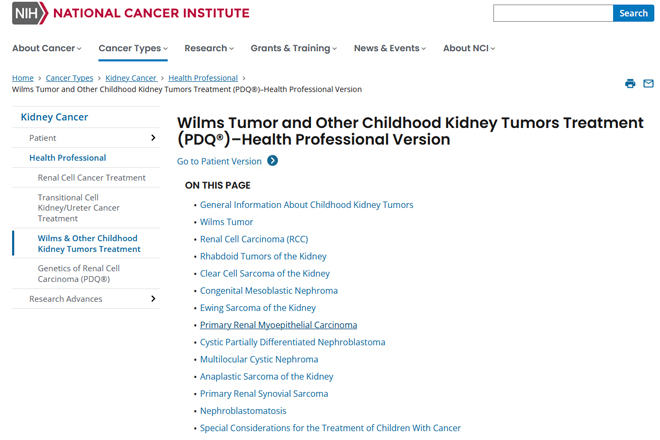This screenshot has width=660, height=440.
Task: Open the News & Events menu
Action: (390, 48)
